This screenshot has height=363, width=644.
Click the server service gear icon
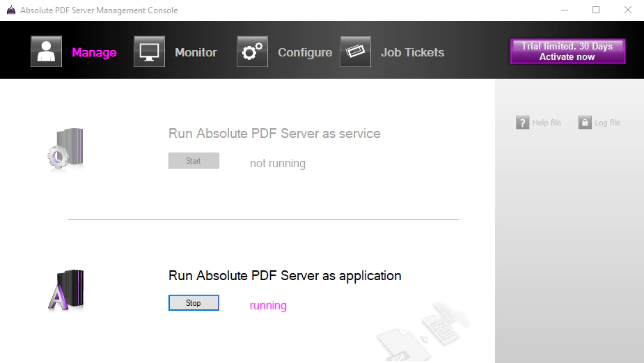(x=65, y=148)
